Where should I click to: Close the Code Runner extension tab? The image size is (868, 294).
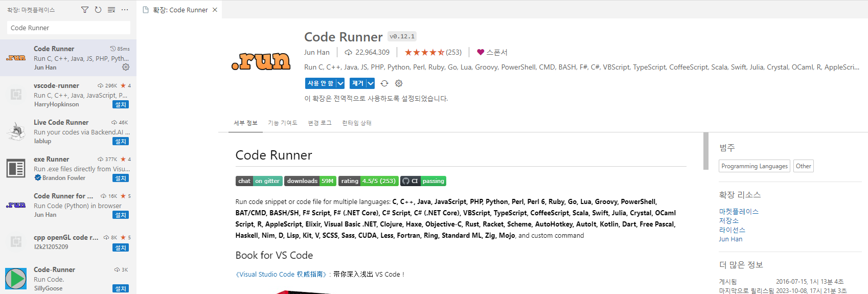(x=215, y=10)
